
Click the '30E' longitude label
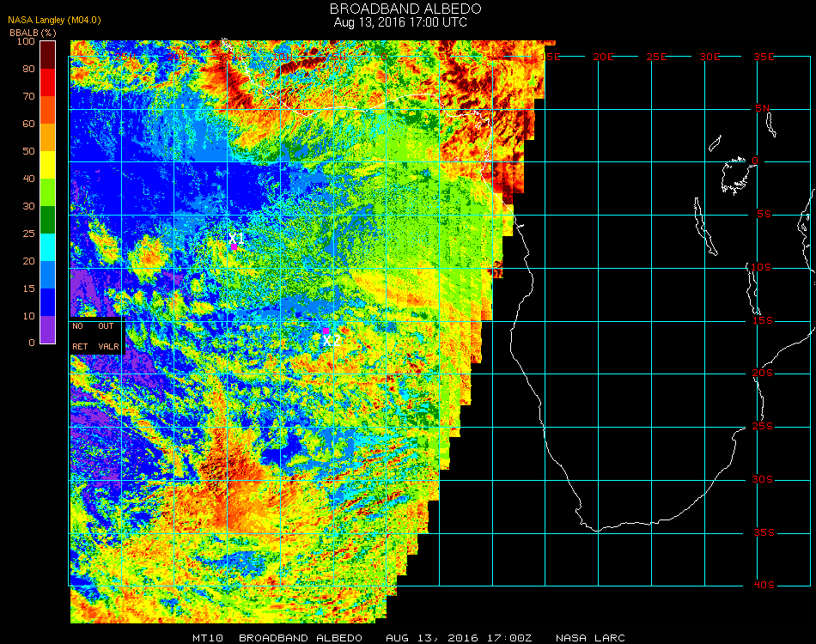tap(709, 57)
